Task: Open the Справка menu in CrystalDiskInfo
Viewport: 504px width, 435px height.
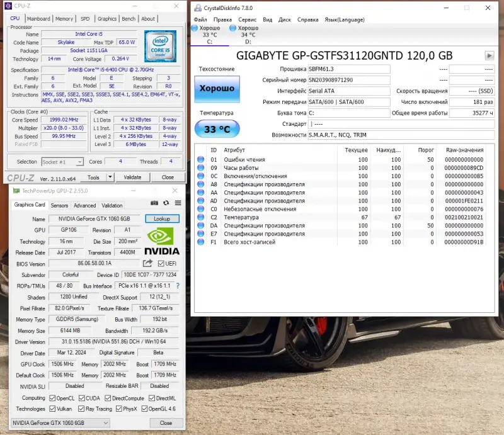Action: (307, 20)
